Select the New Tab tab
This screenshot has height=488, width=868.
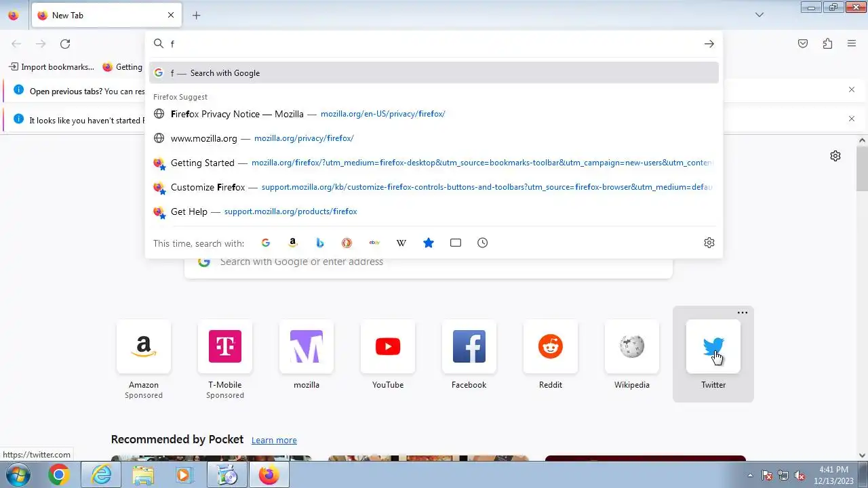(x=106, y=15)
